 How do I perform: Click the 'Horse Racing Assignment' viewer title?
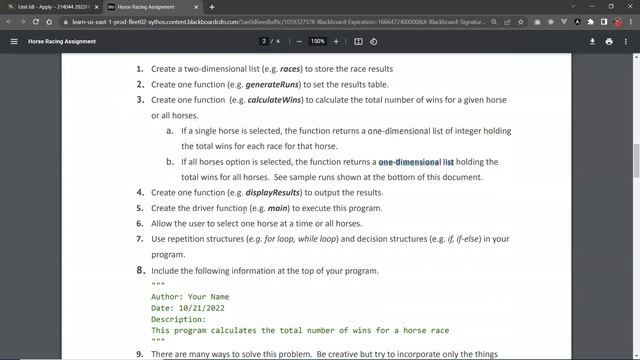tap(62, 41)
